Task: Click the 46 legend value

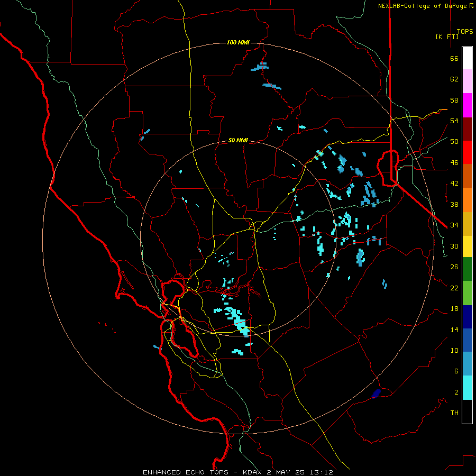Action: (x=454, y=163)
